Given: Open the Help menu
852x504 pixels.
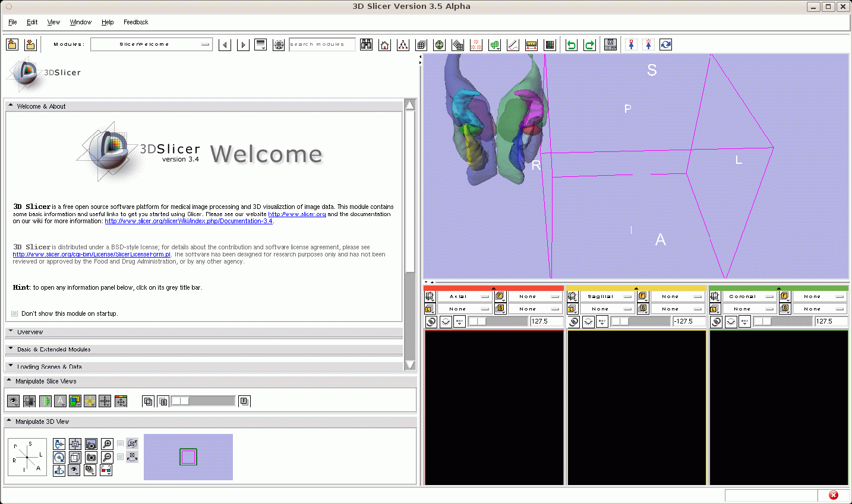Looking at the screenshot, I should [108, 22].
